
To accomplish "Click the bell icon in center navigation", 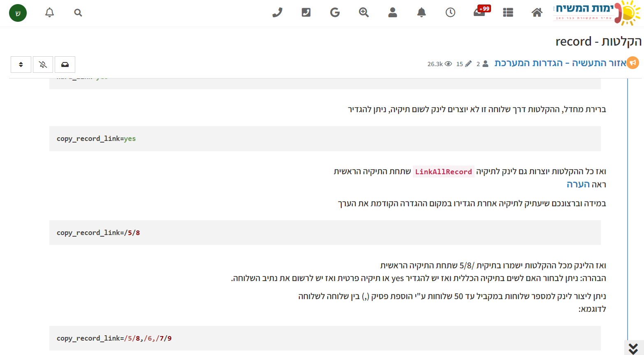I will click(x=422, y=13).
